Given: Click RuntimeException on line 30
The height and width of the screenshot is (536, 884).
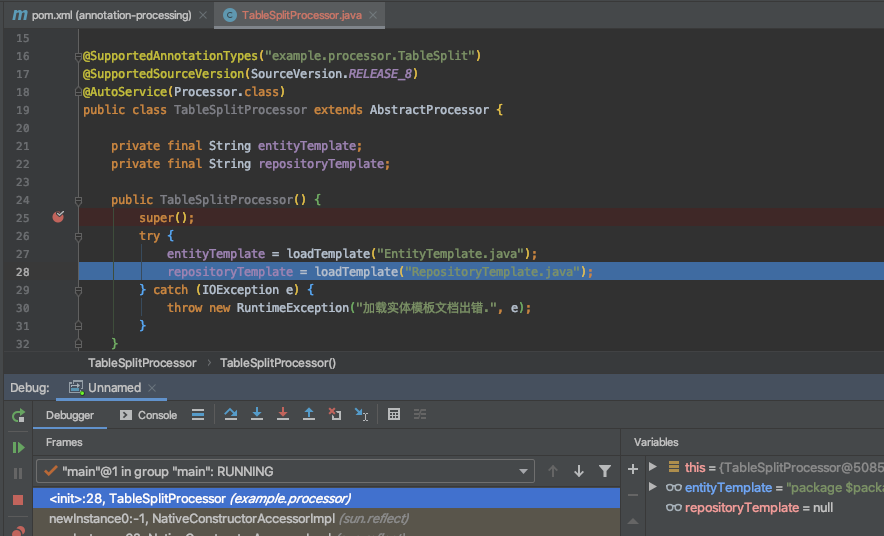Looking at the screenshot, I should [x=293, y=308].
